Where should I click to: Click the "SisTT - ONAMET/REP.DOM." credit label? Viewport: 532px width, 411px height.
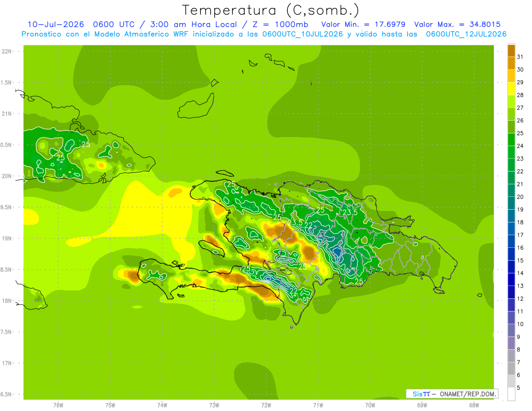[x=452, y=394]
